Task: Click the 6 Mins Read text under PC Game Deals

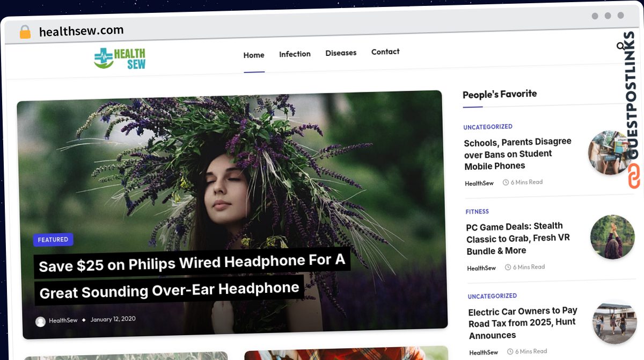Action: coord(529,267)
